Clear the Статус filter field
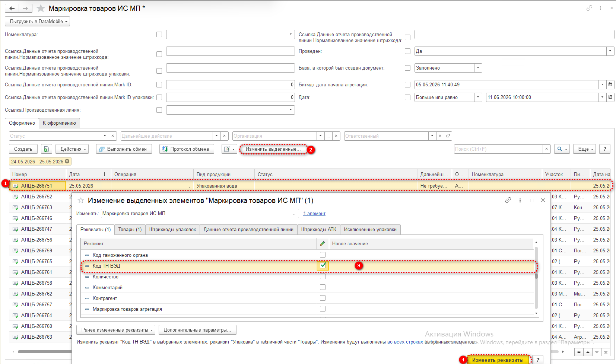Viewport: 616px width, 364px height. [113, 136]
